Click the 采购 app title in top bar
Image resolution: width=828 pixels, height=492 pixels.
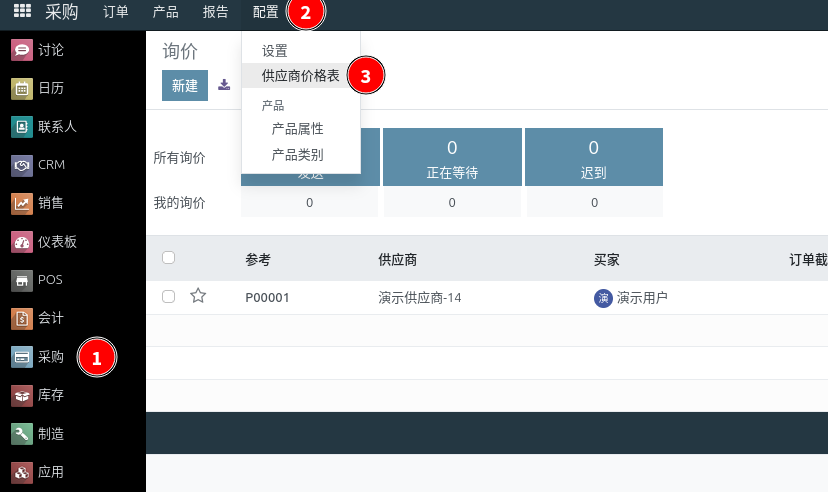(x=61, y=12)
